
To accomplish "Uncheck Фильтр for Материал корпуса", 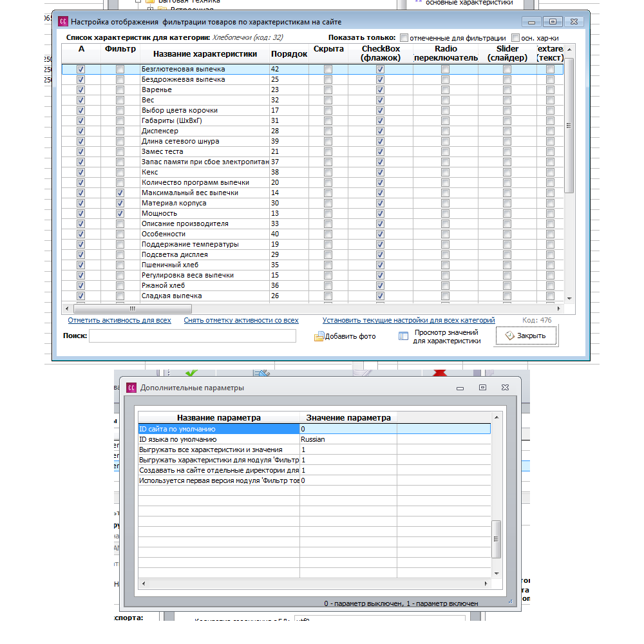I will (120, 203).
